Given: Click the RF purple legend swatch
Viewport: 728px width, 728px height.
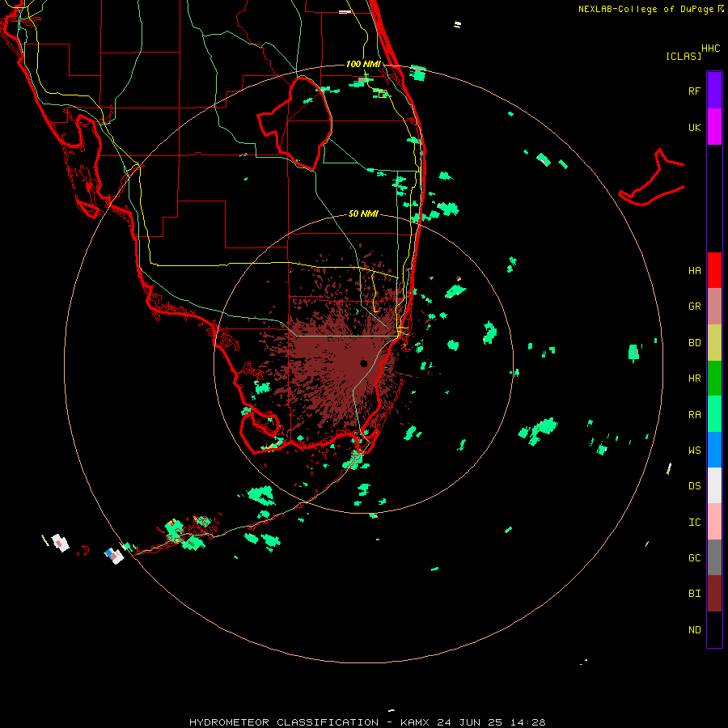Looking at the screenshot, I should (x=714, y=91).
